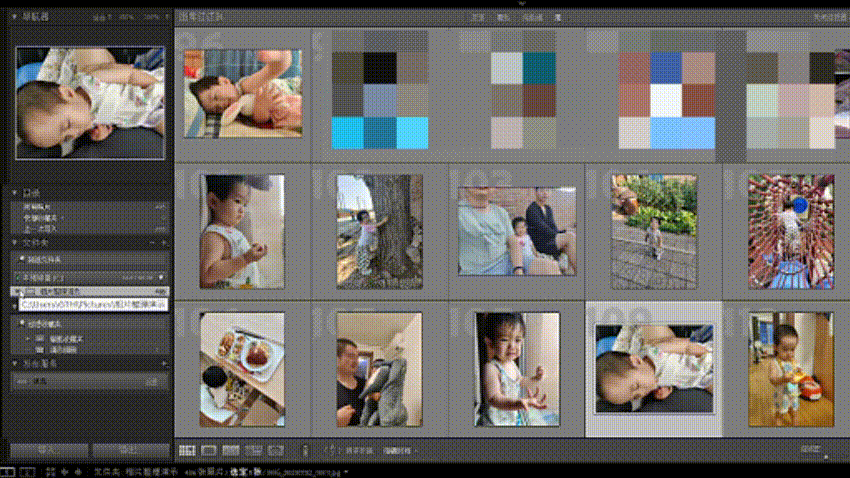Go forward with the filmstrip right arrow
The image size is (850, 478).
pyautogui.click(x=78, y=472)
